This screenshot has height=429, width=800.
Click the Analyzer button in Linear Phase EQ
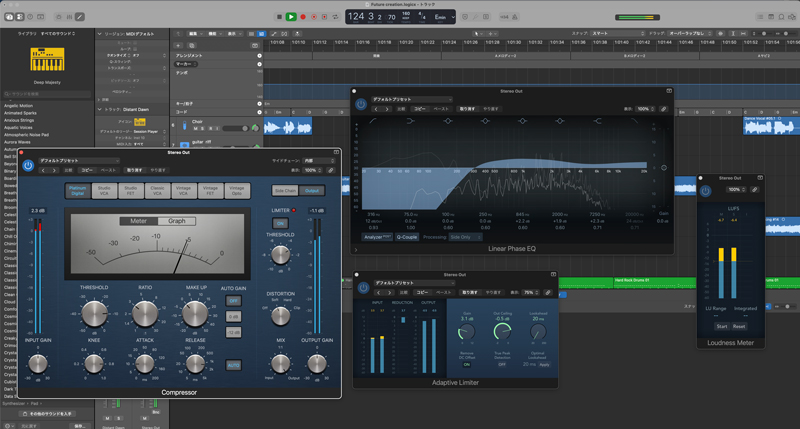377,237
